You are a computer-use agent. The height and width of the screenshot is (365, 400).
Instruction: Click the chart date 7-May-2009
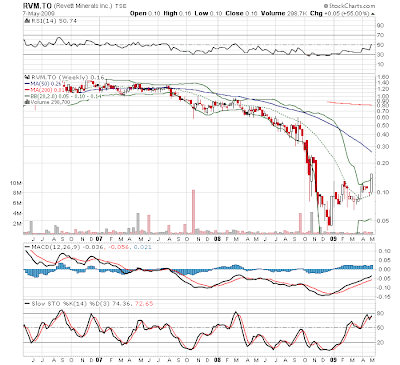coord(39,13)
